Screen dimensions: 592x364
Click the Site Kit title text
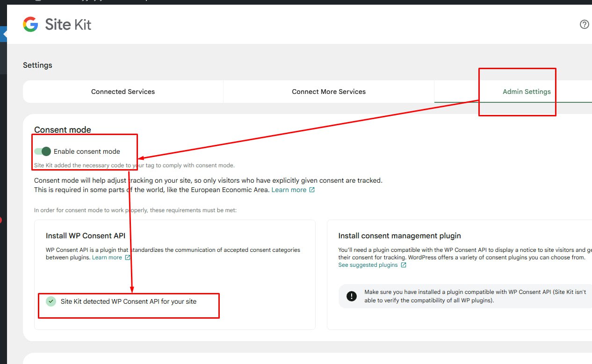coord(68,24)
